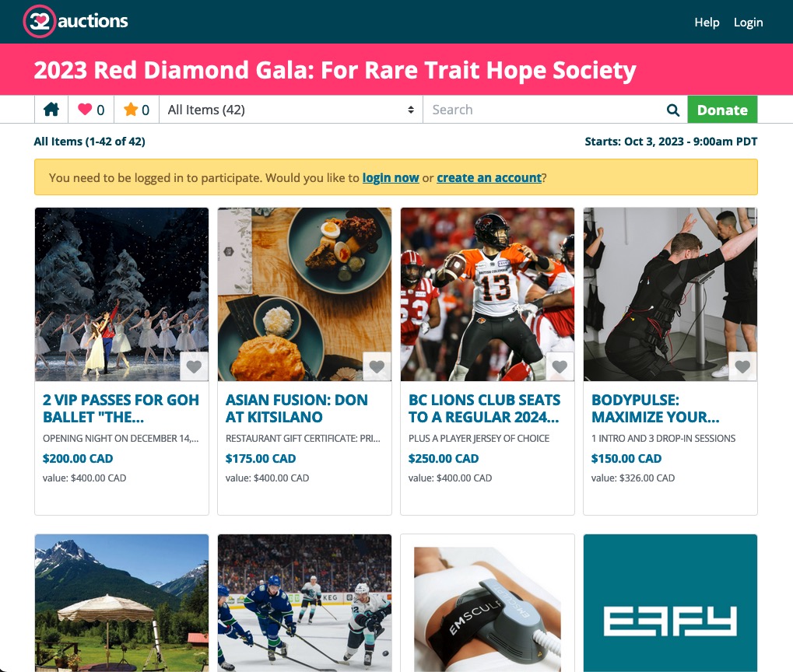This screenshot has height=672, width=793.
Task: Focus the Search input field
Action: (544, 110)
